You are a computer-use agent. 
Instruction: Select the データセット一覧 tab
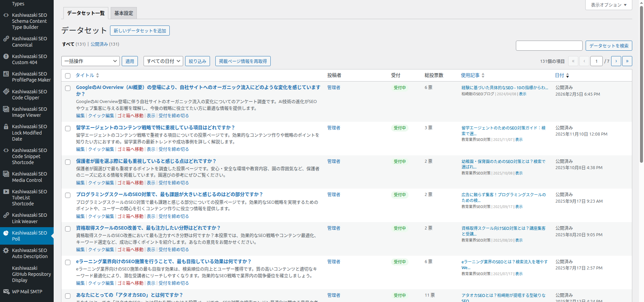(x=86, y=13)
